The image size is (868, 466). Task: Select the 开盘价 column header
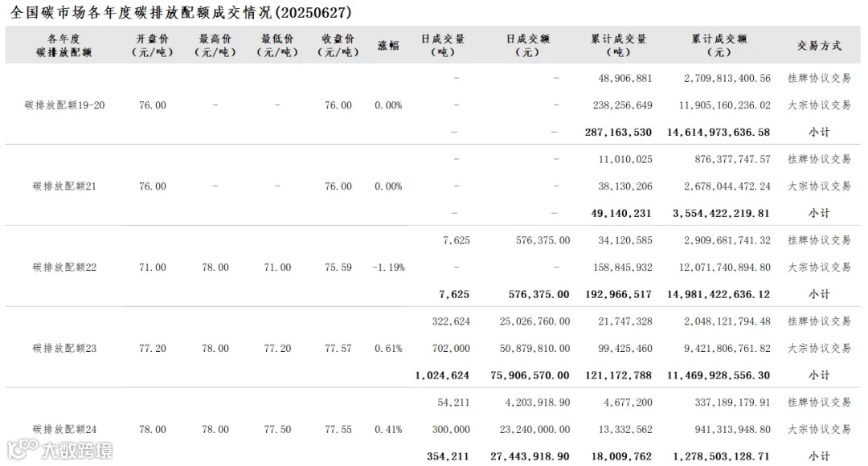tap(152, 45)
